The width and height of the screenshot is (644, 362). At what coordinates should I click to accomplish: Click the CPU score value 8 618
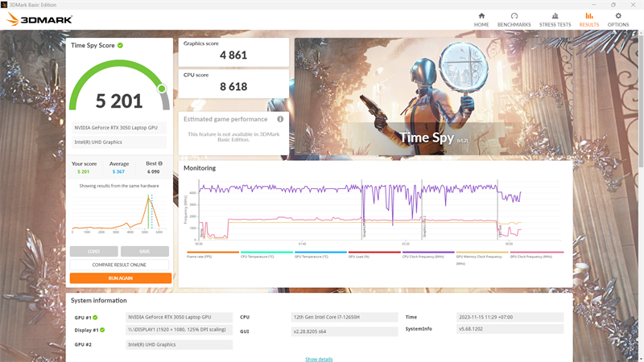(x=233, y=87)
